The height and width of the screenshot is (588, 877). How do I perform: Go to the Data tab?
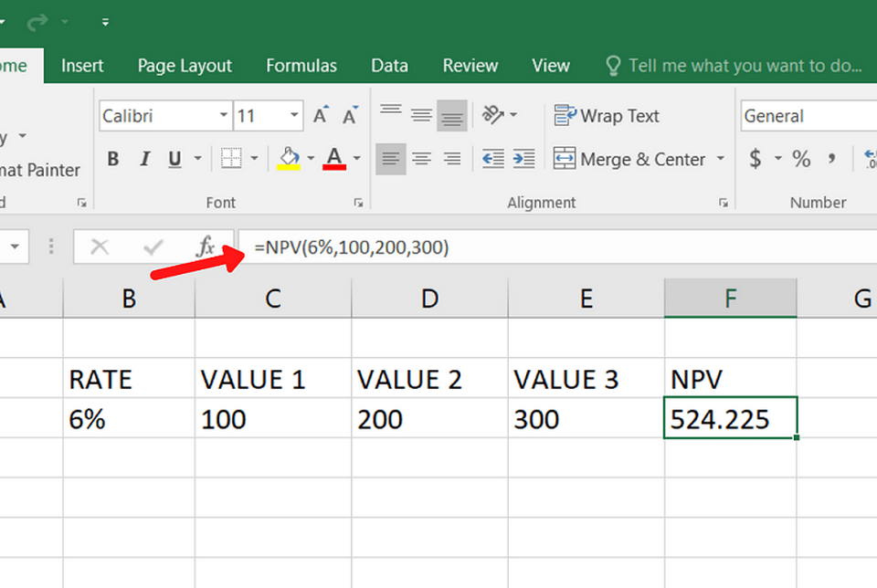[x=389, y=66]
